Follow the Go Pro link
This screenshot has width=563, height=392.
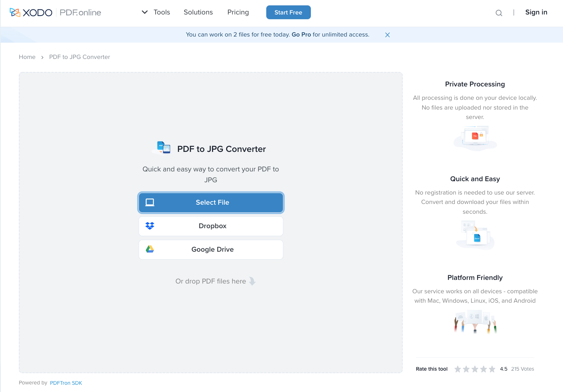301,35
